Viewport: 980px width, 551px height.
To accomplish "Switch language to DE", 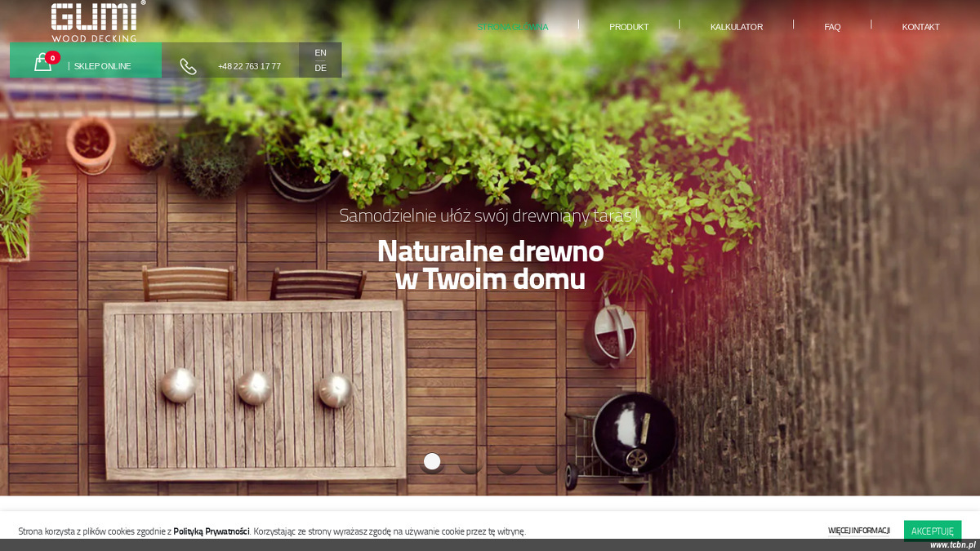I will (320, 68).
